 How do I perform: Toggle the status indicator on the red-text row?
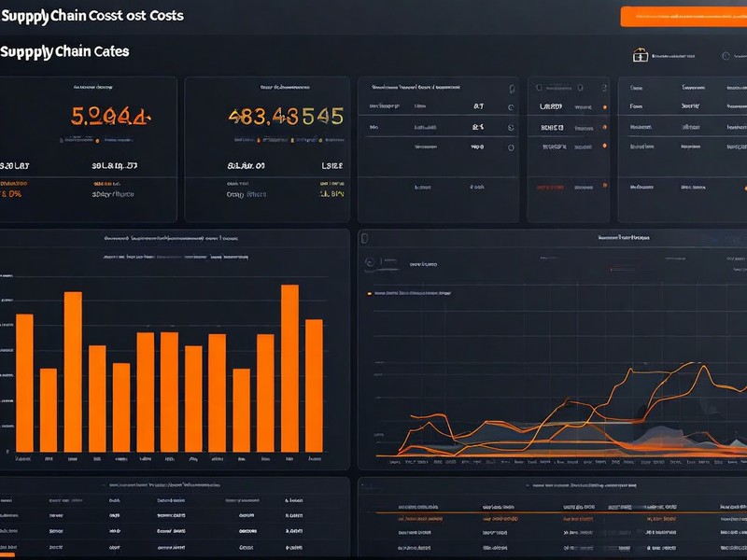[x=604, y=185]
